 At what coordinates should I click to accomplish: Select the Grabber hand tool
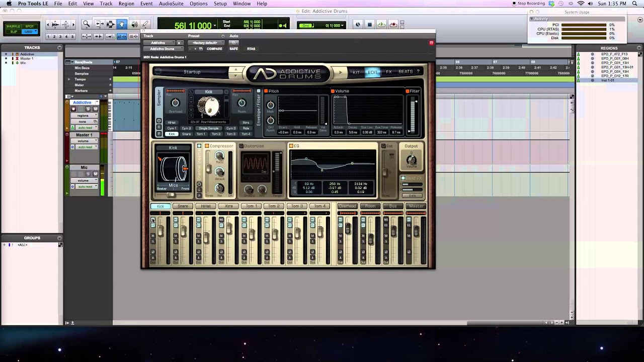pyautogui.click(x=121, y=24)
